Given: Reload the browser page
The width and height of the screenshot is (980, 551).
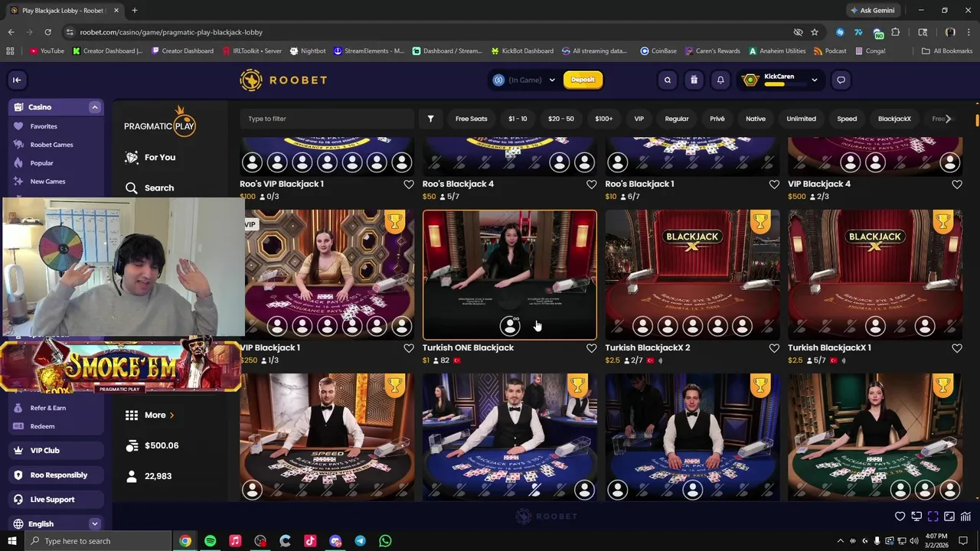Looking at the screenshot, I should coord(47,32).
